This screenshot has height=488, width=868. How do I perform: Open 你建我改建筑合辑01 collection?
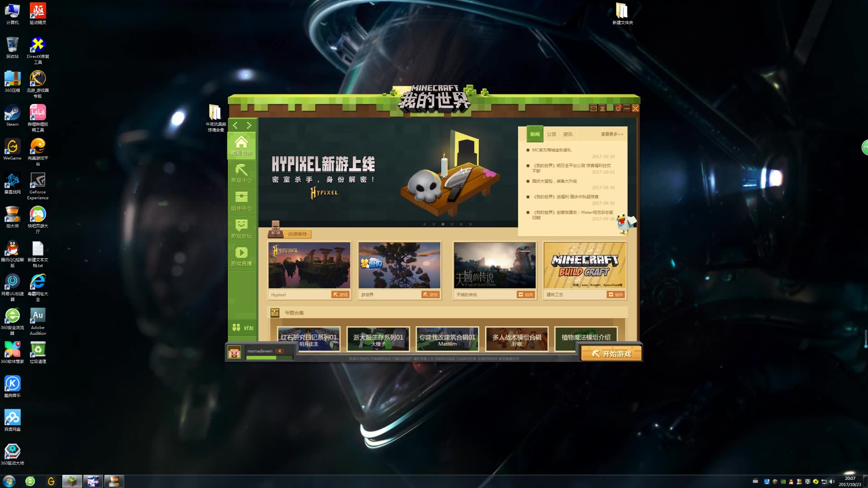coord(447,339)
